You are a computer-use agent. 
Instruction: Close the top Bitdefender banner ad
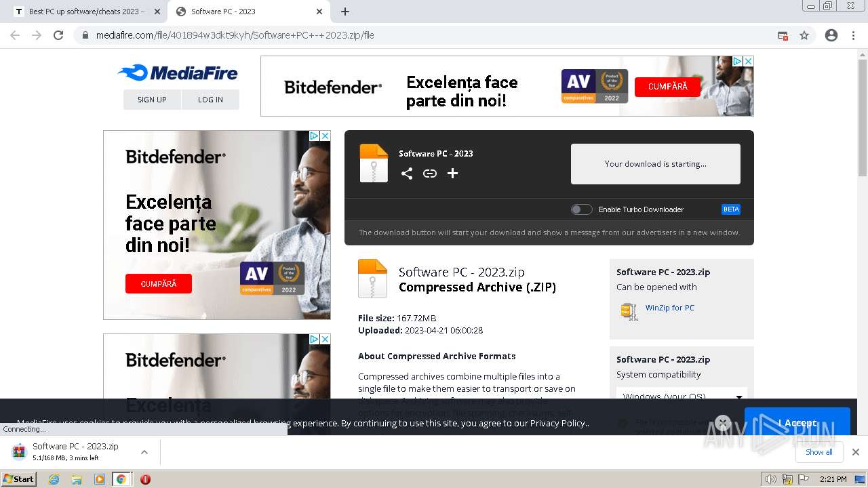(x=749, y=61)
